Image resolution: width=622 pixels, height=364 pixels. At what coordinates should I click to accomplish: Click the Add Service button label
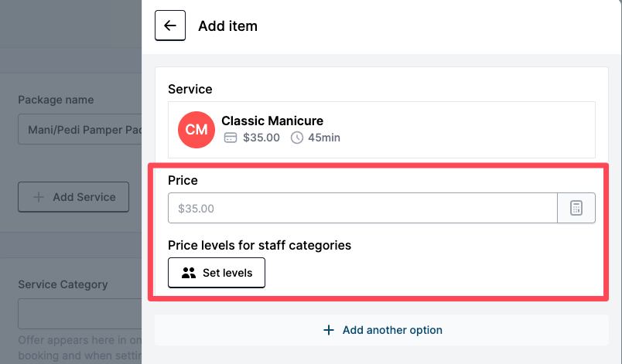(84, 197)
